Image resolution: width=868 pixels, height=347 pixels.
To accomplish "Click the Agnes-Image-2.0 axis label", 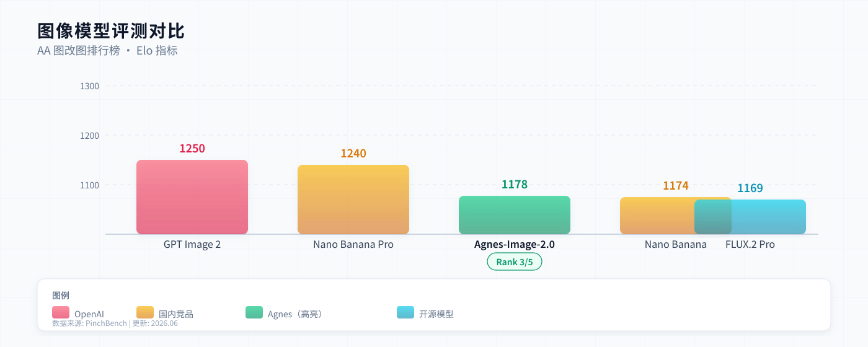I will point(515,245).
